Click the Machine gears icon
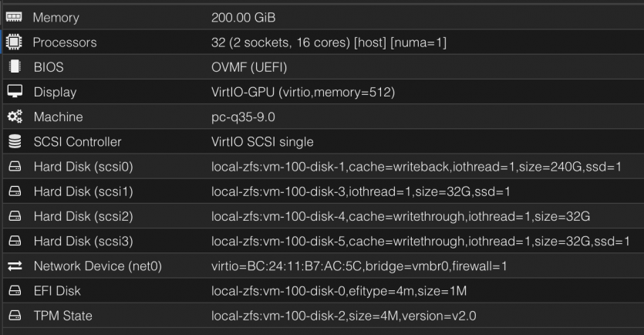This screenshot has height=335, width=644. pos(14,117)
